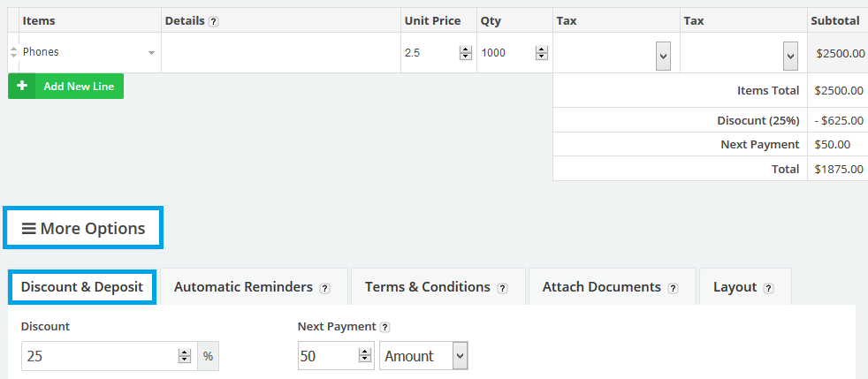The image size is (868, 379).
Task: Select the Discount & Deposit tab
Action: coord(82,287)
